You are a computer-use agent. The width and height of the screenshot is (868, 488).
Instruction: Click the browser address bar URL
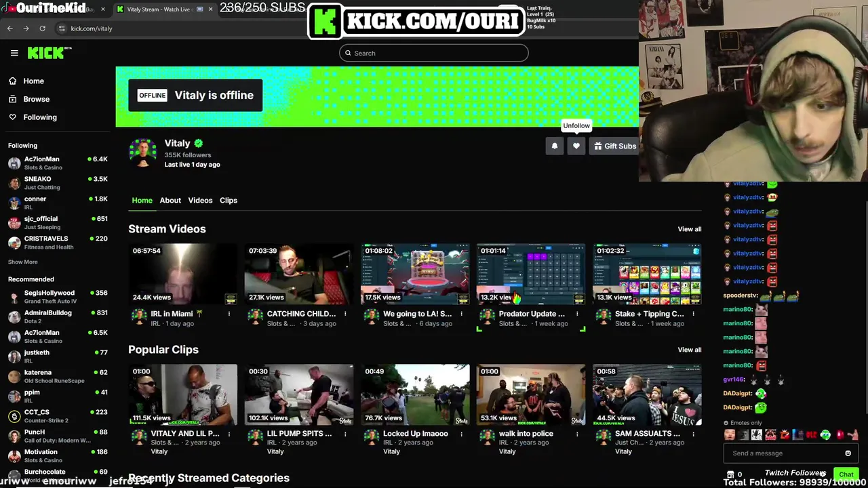click(92, 28)
